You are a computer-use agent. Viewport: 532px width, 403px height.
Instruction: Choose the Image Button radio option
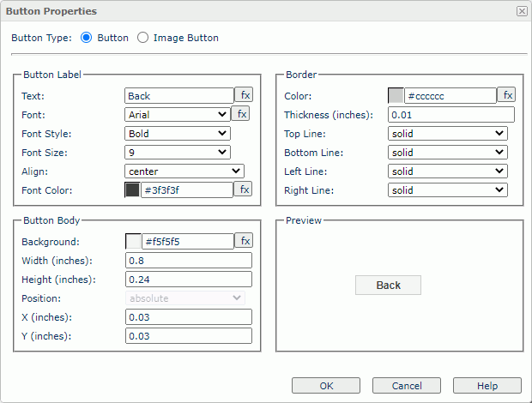point(142,38)
